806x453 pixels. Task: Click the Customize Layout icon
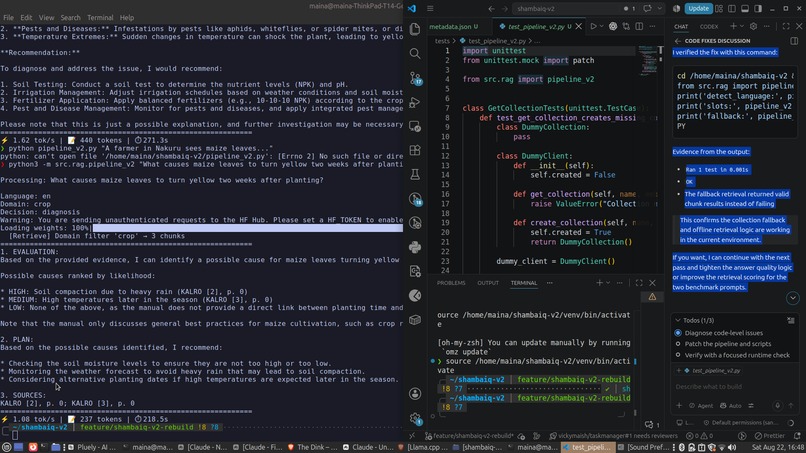click(x=719, y=9)
